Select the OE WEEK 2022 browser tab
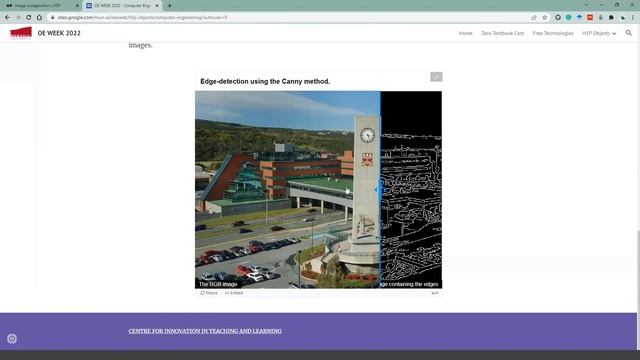This screenshot has height=360, width=640. click(122, 6)
